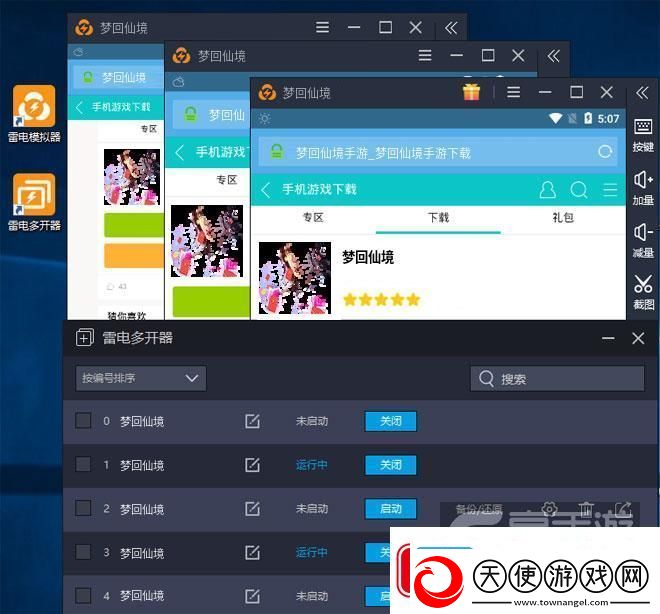
Task: Open settings gear for instance 2 row
Action: point(549,509)
